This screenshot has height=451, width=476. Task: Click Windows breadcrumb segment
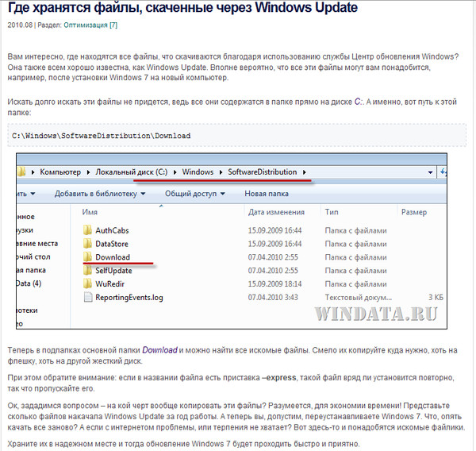[198, 172]
